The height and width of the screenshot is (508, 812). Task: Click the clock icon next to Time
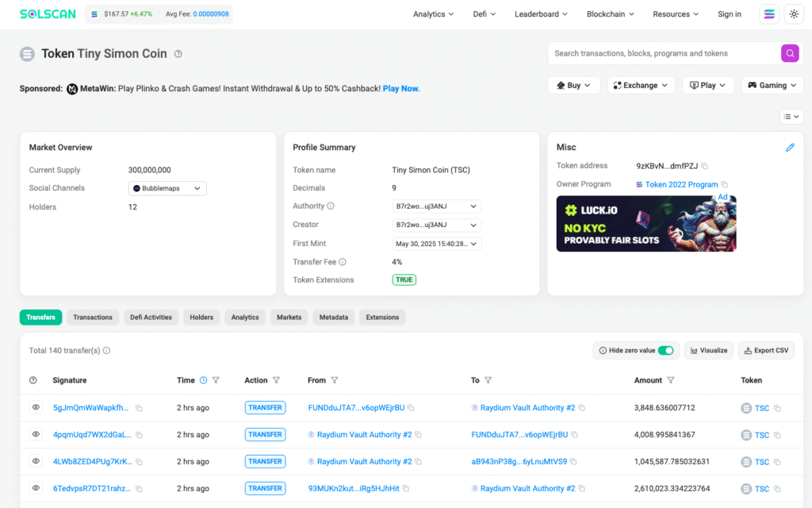click(203, 380)
